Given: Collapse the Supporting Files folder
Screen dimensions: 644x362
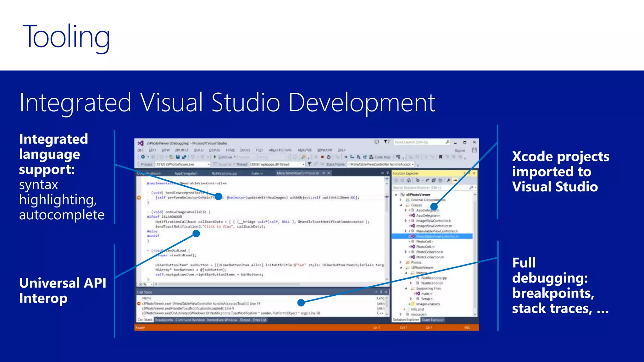Looking at the screenshot, I should click(x=406, y=288).
